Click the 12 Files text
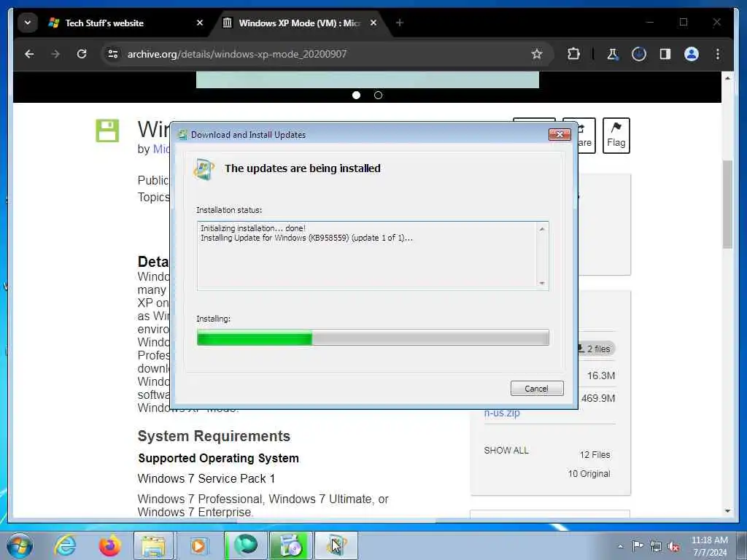Image resolution: width=747 pixels, height=560 pixels. (x=595, y=455)
